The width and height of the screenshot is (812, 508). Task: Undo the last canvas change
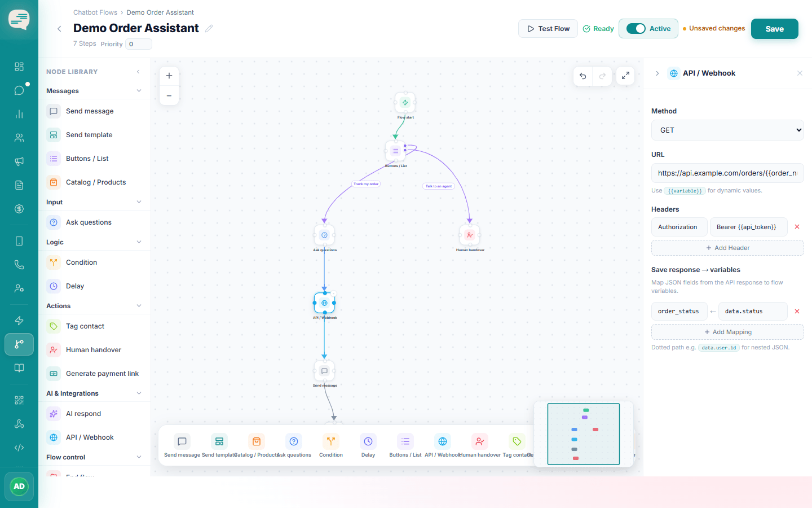[583, 76]
